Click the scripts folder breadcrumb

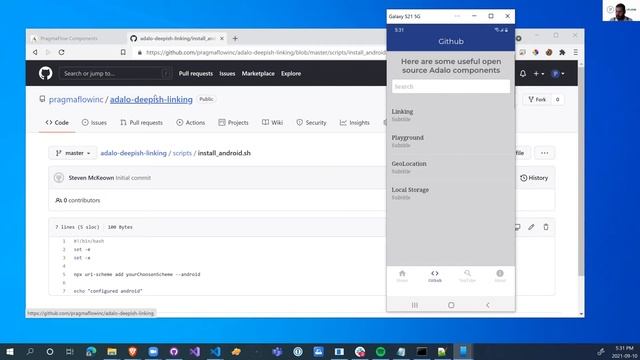[182, 153]
